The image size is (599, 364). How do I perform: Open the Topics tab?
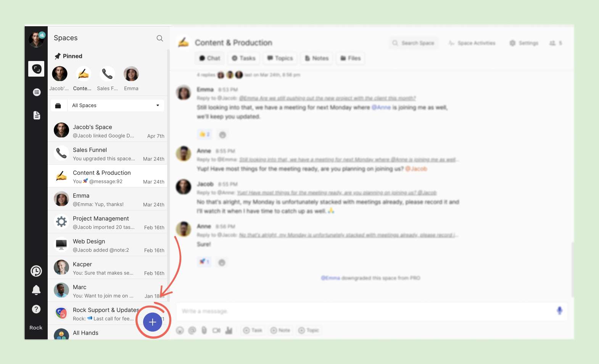click(x=280, y=58)
